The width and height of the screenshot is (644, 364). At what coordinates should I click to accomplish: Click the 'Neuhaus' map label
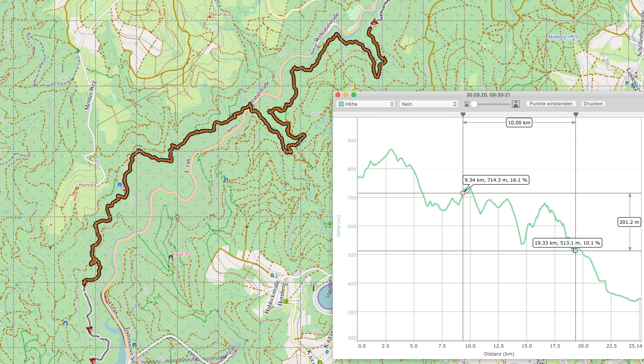[221, 14]
